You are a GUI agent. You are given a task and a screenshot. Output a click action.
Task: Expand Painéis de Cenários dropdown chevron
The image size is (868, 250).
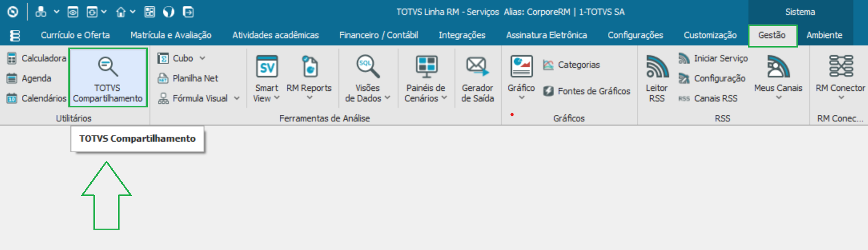tap(444, 98)
